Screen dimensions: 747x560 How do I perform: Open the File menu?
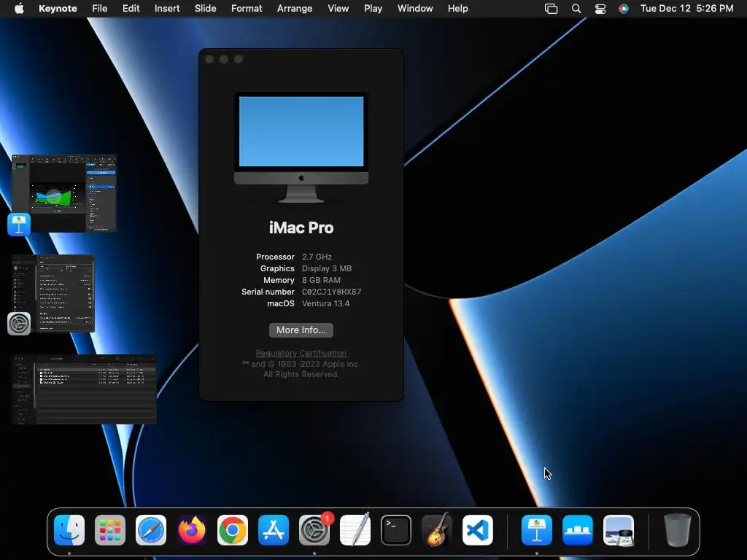coord(99,8)
